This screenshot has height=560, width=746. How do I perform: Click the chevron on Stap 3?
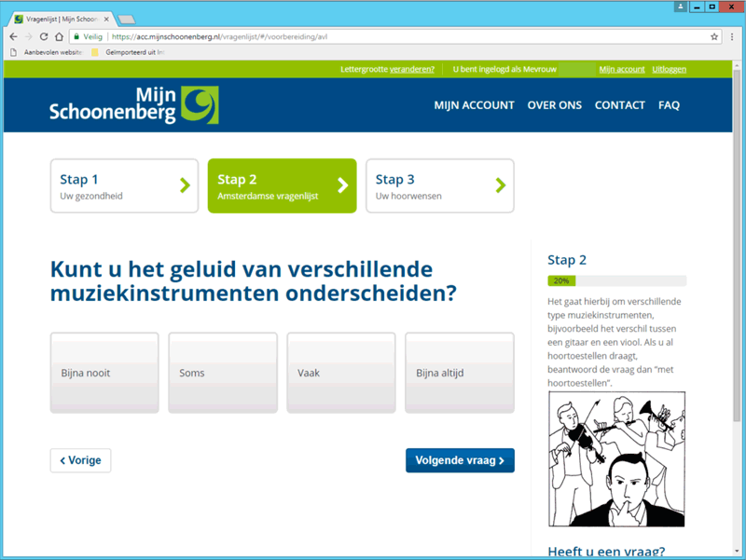coord(502,185)
